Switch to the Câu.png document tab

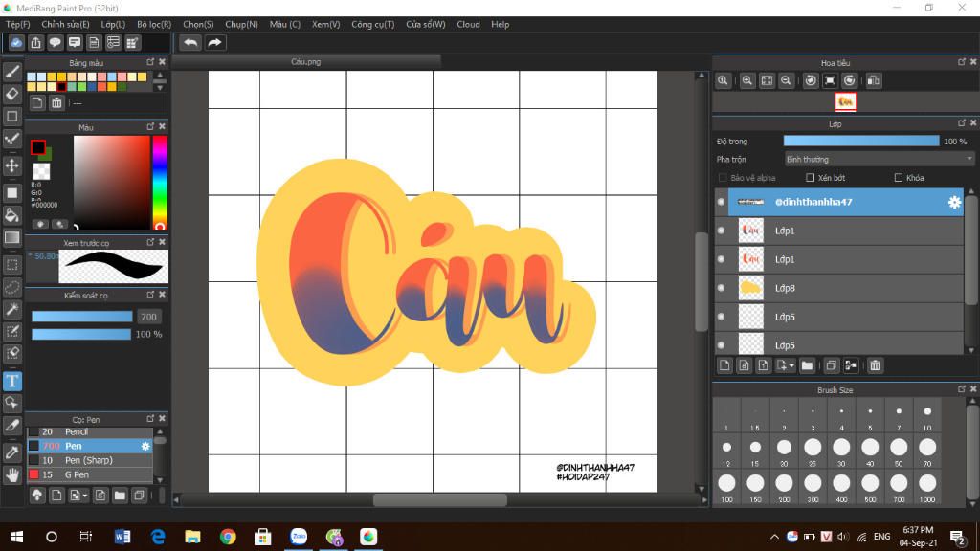pos(306,62)
